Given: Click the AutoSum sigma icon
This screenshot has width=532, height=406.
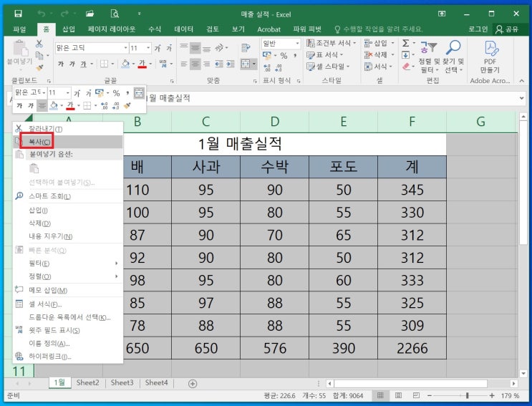Looking at the screenshot, I should coord(405,44).
